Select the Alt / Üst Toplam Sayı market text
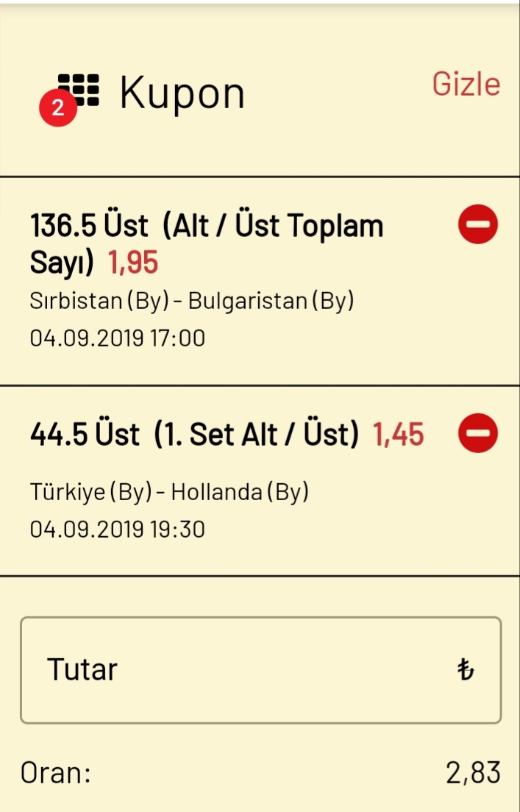Image resolution: width=520 pixels, height=812 pixels. (207, 244)
